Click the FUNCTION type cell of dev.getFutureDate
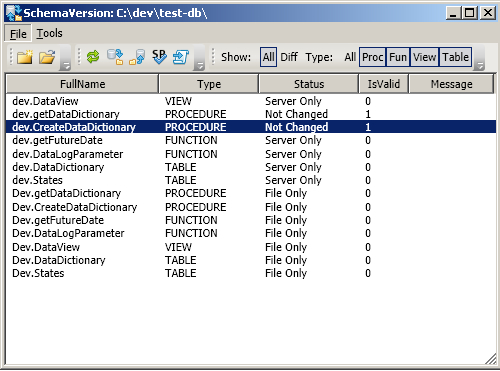Screen dimensions: 500x371 point(191,140)
